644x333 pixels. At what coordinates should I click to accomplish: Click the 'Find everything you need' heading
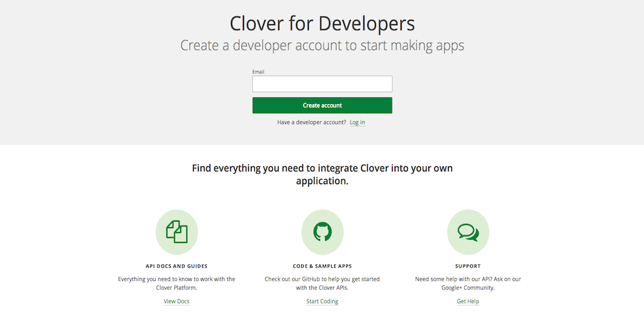[x=322, y=175]
